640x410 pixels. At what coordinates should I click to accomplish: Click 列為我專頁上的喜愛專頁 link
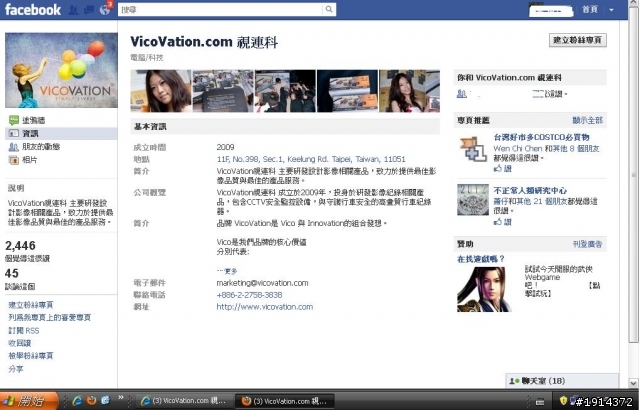[49, 317]
